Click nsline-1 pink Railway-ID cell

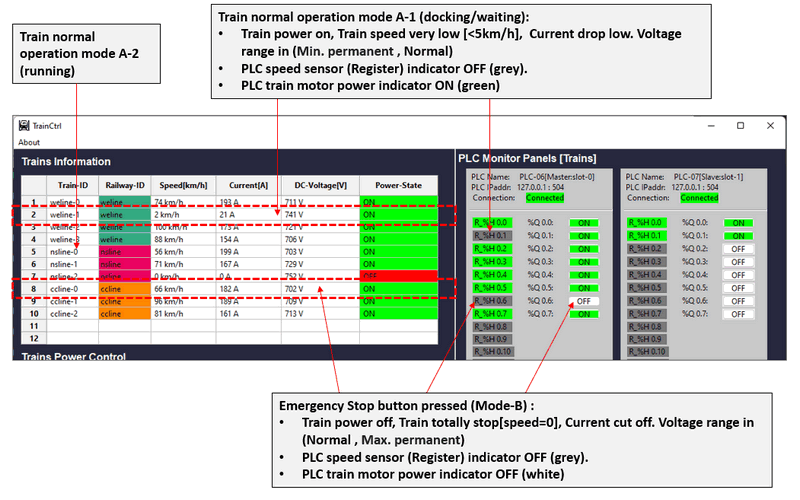[x=125, y=264]
